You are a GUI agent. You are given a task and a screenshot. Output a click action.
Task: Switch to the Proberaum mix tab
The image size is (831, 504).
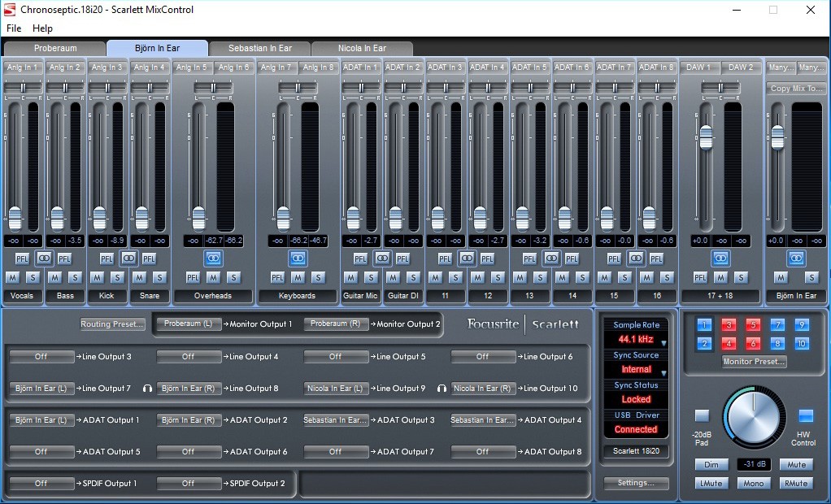point(55,48)
